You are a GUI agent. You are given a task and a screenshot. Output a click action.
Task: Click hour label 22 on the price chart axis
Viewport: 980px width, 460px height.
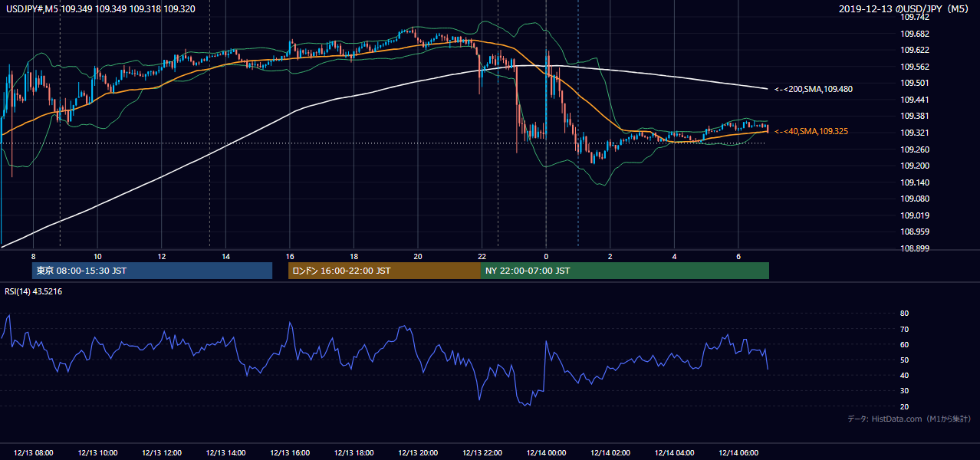(x=482, y=255)
